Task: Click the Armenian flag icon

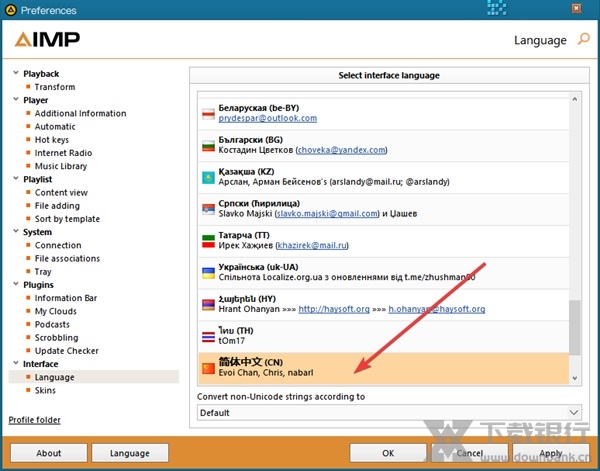Action: (x=209, y=305)
